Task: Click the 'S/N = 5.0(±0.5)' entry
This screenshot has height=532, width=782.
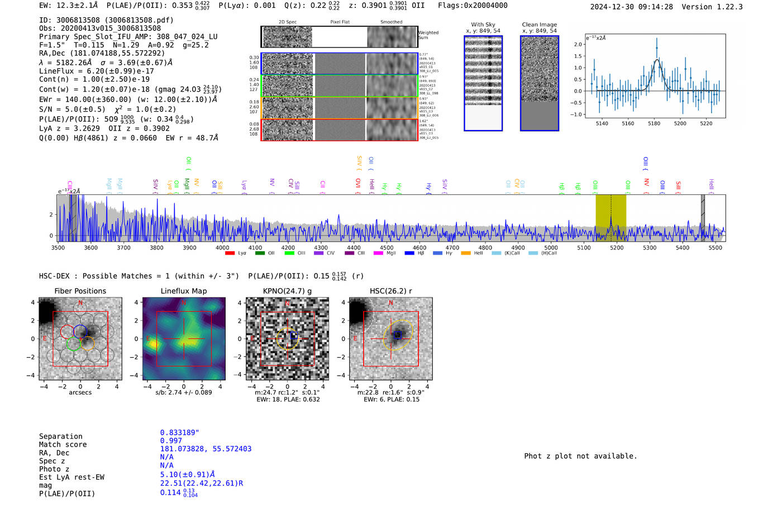Action: point(72,109)
